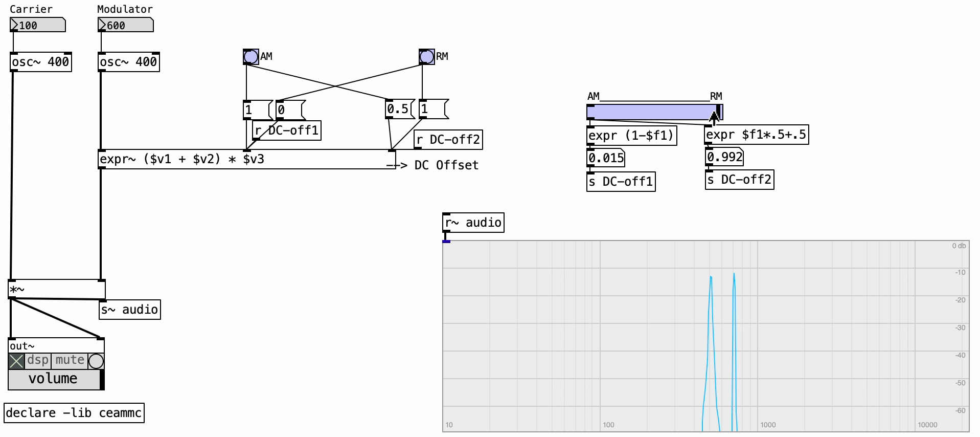
Task: Select the expr~ ($v1 + $v2) * $v3 object
Action: pos(247,159)
